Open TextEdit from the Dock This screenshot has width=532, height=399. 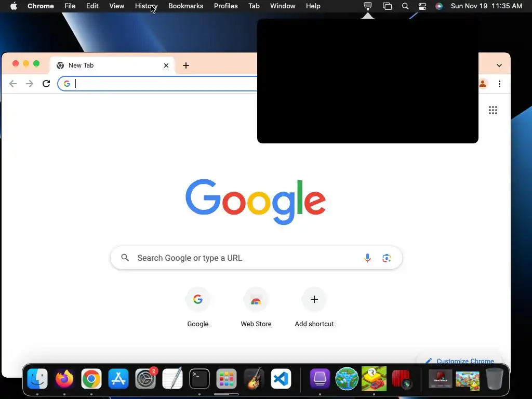point(172,379)
